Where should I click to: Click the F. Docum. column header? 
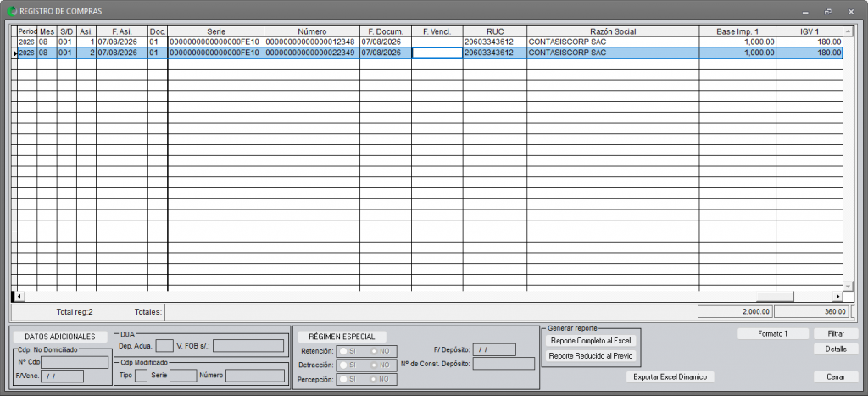point(386,31)
